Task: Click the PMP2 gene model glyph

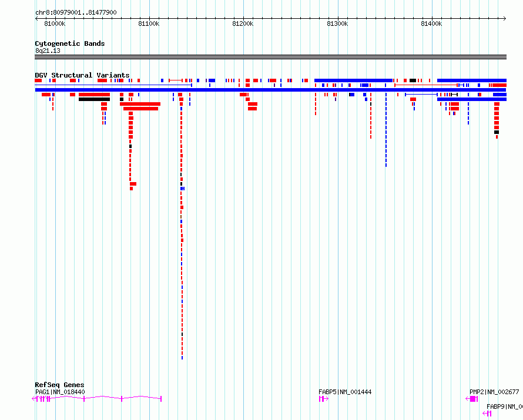Action: [472, 399]
